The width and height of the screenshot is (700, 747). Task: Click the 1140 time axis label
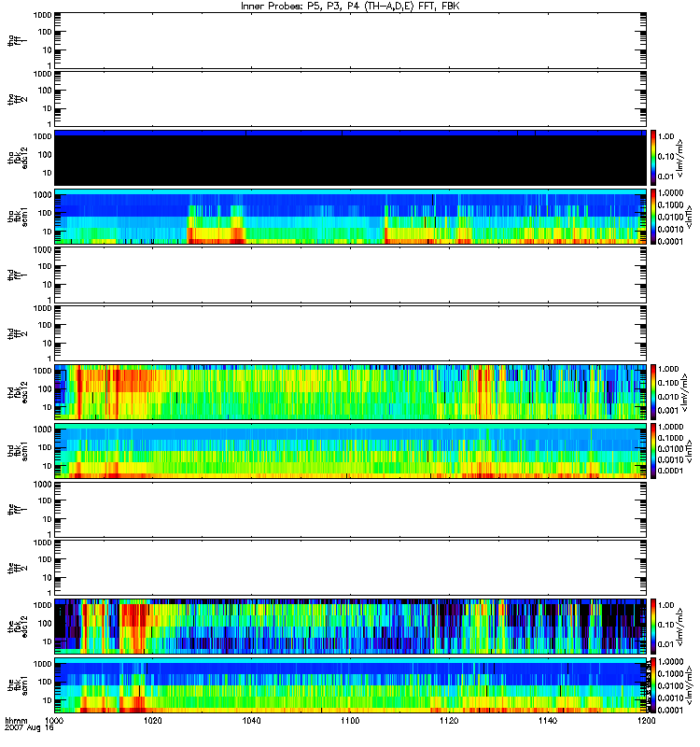548,721
